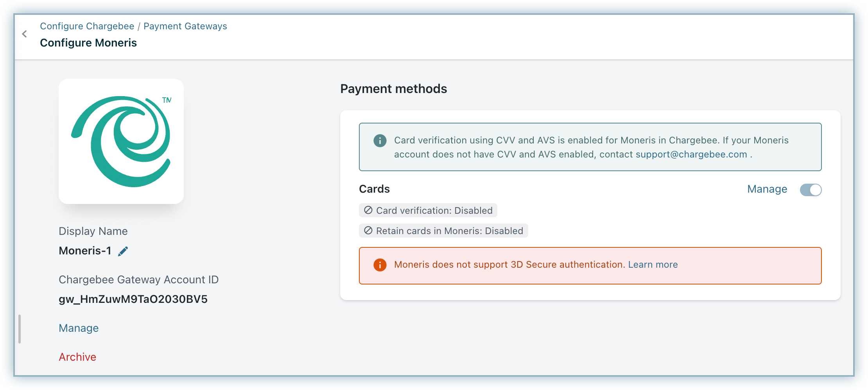Click the orange info icon in 3D Secure warning
Image resolution: width=868 pixels, height=390 pixels.
click(380, 265)
